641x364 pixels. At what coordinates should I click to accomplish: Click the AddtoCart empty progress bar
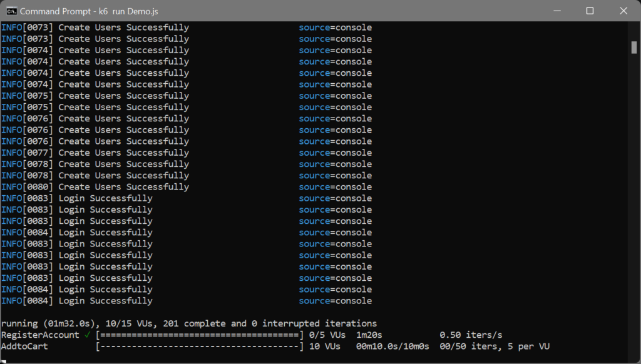tap(199, 346)
